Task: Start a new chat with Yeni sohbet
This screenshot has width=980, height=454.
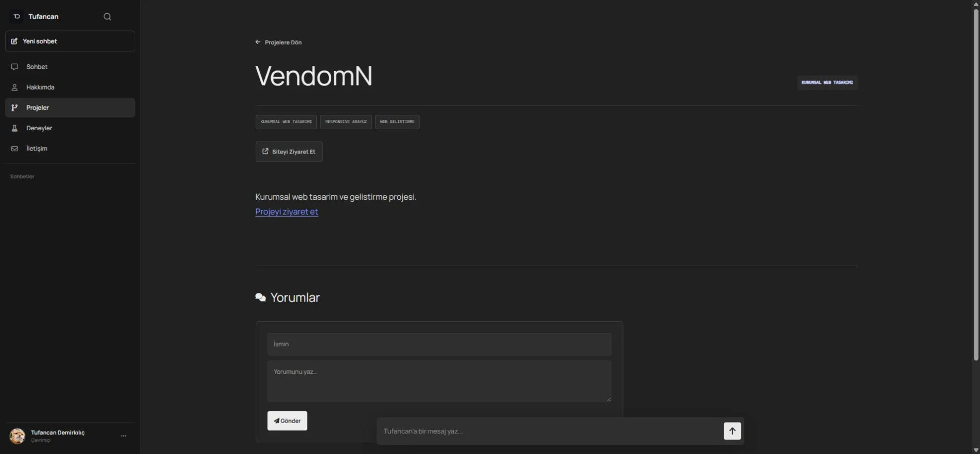Action: coord(70,41)
